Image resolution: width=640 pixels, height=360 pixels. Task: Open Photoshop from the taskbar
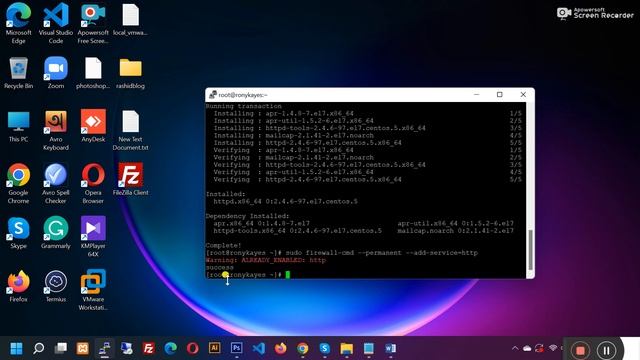(x=237, y=348)
